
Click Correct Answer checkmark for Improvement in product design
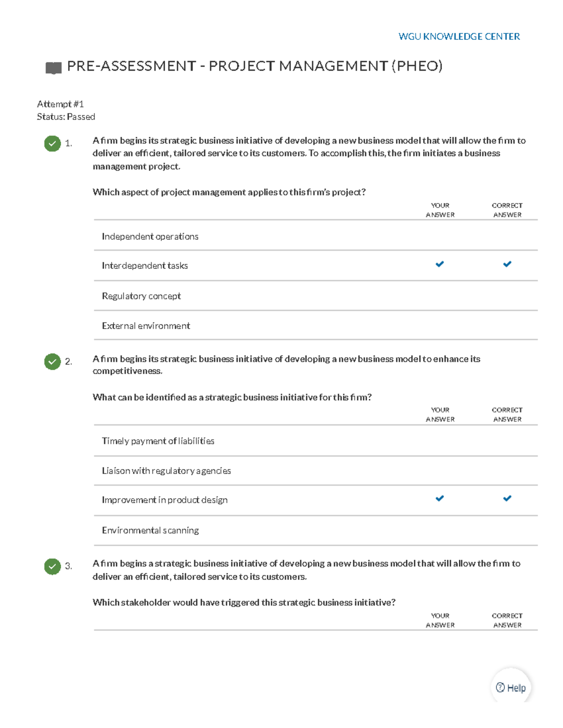tap(507, 498)
